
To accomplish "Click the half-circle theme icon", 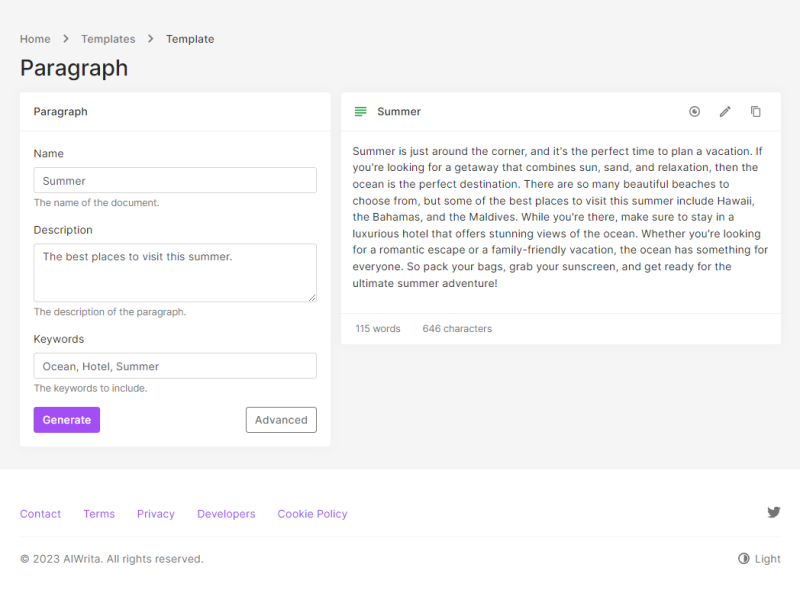I will 743,559.
